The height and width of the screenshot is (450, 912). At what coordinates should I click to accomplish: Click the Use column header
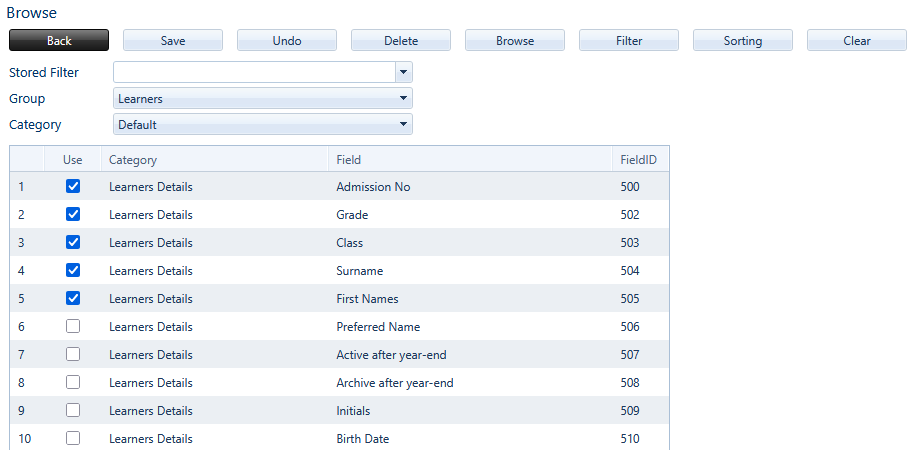click(73, 159)
